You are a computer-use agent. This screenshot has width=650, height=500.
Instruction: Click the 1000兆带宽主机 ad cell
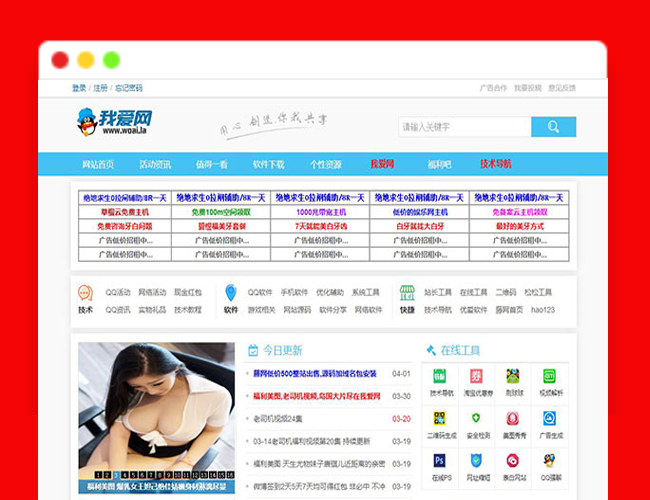coord(320,212)
